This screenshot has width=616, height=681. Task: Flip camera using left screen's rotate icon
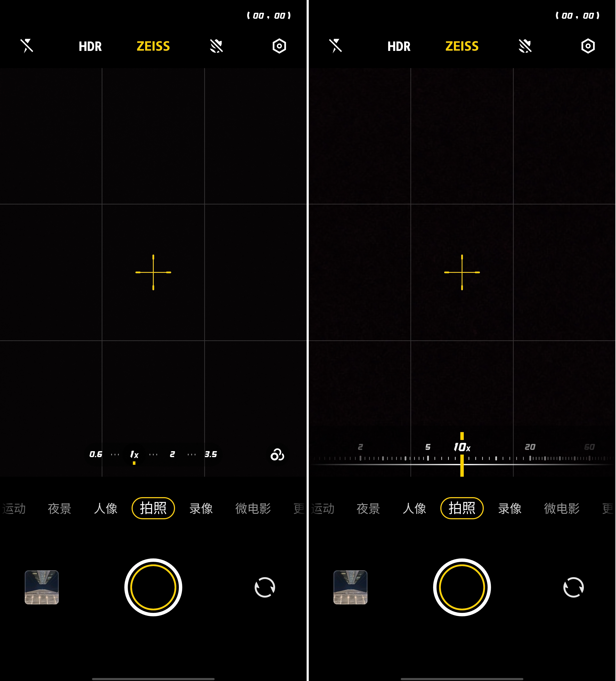[x=265, y=587]
